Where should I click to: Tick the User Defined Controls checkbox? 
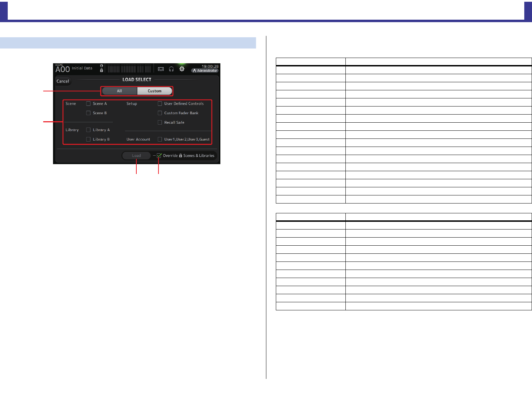point(160,104)
